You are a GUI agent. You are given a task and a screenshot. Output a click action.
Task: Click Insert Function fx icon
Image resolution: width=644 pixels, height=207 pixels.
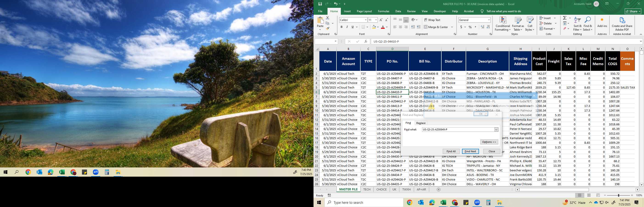[366, 41]
